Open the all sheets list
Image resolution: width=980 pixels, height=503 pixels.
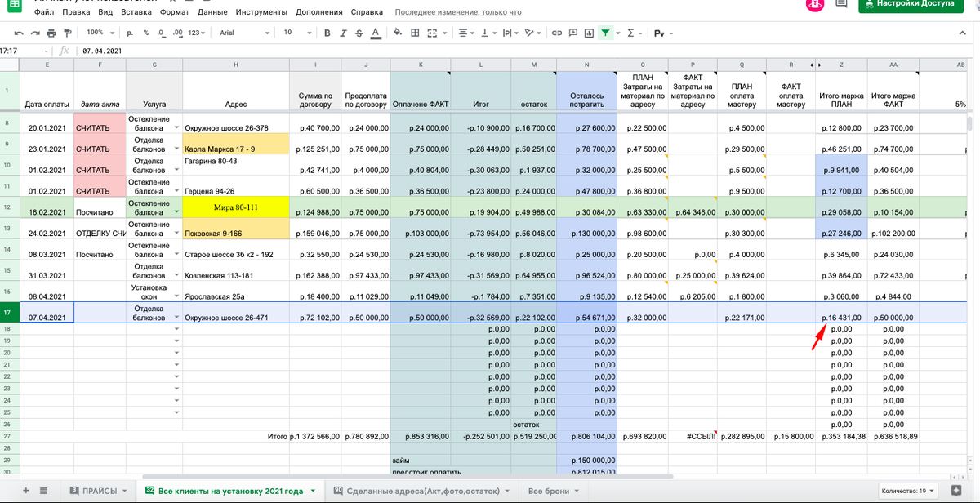click(44, 491)
